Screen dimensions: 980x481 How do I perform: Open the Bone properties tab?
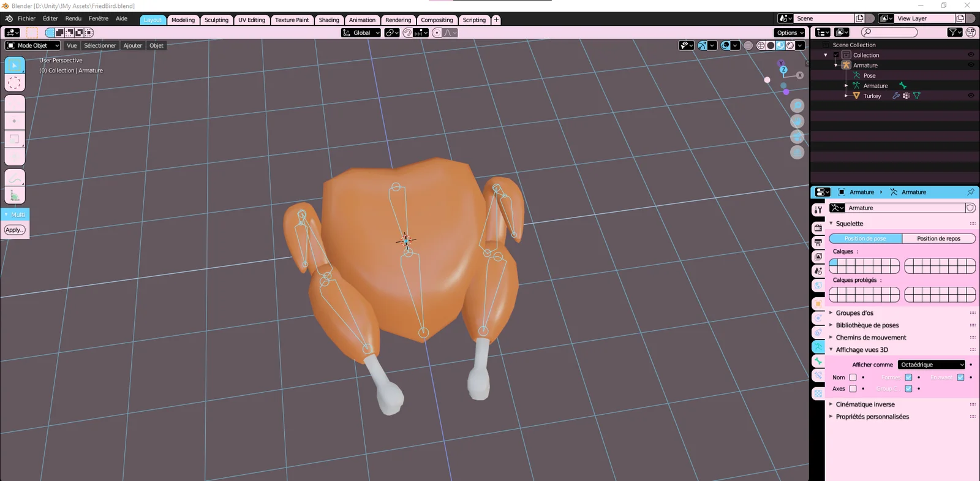818,361
